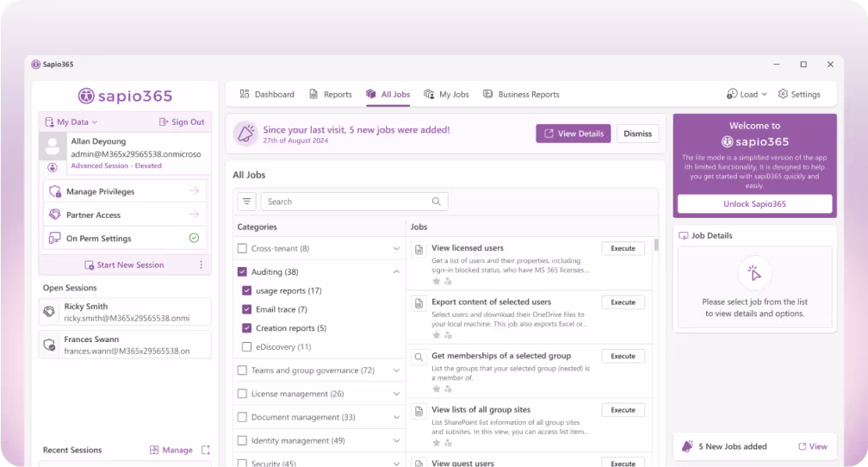Check eDiscovery (11)
This screenshot has width=868, height=467.
(x=247, y=346)
